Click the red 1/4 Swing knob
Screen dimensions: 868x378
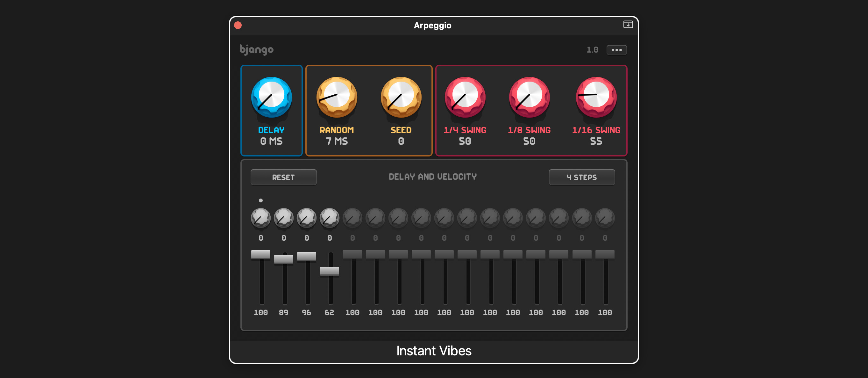(465, 97)
